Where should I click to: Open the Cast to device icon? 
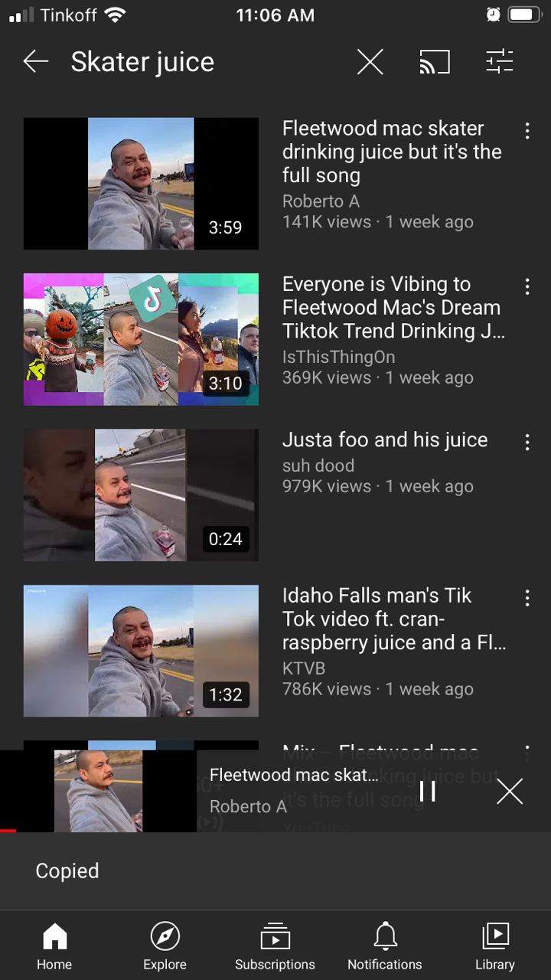(435, 62)
